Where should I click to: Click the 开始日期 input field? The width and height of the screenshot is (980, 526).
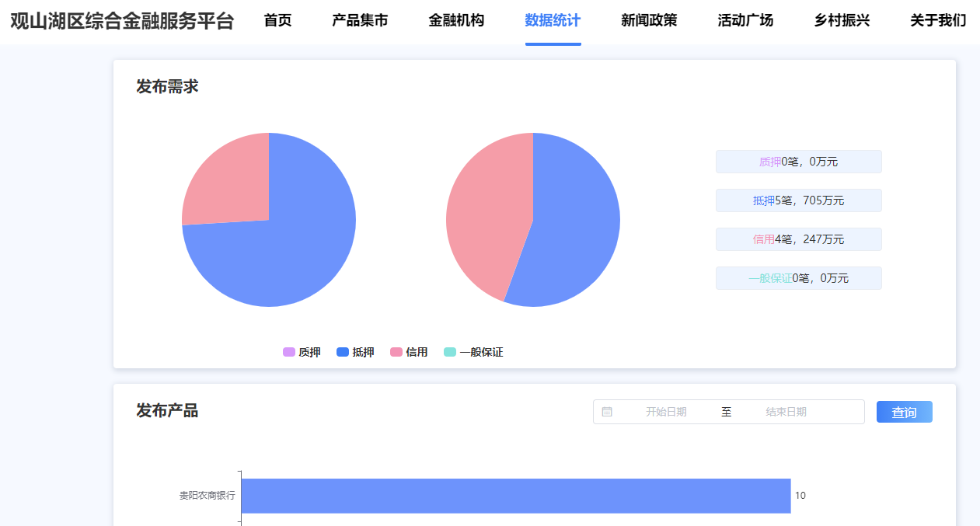(x=666, y=412)
